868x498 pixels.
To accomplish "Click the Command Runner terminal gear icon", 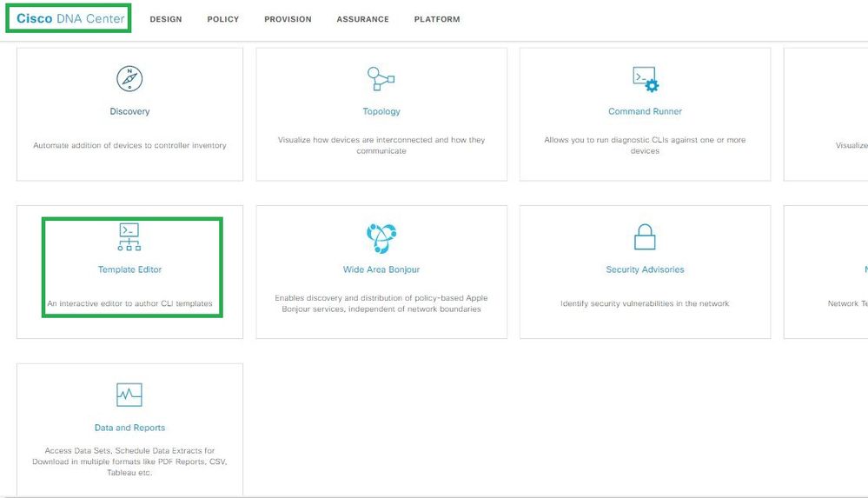I will click(x=646, y=79).
